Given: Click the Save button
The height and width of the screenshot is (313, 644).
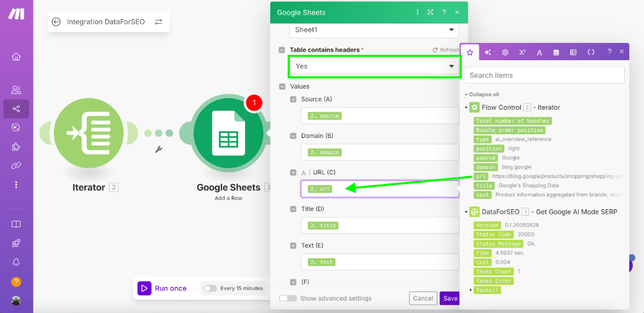Looking at the screenshot, I should coord(449,298).
